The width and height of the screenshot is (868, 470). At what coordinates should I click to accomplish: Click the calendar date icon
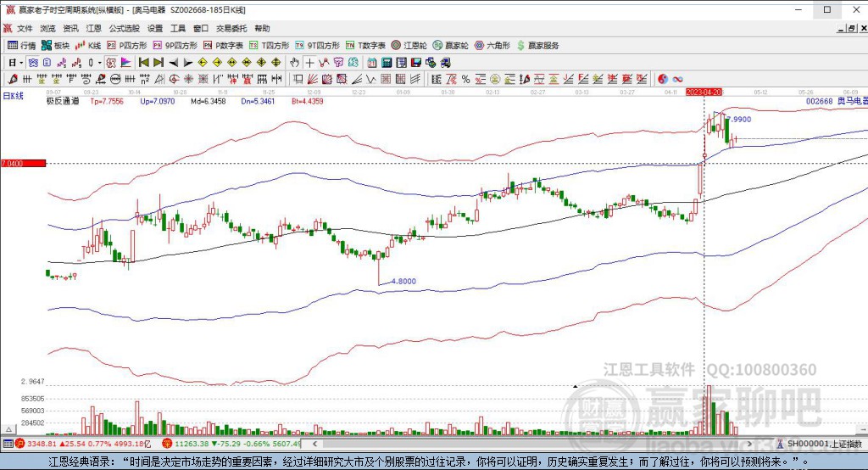[372, 63]
